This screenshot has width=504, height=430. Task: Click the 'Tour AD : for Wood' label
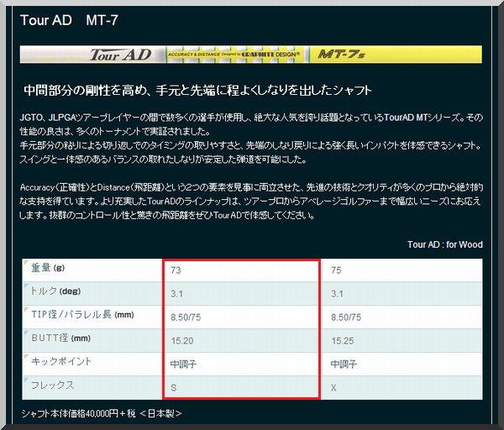click(445, 244)
